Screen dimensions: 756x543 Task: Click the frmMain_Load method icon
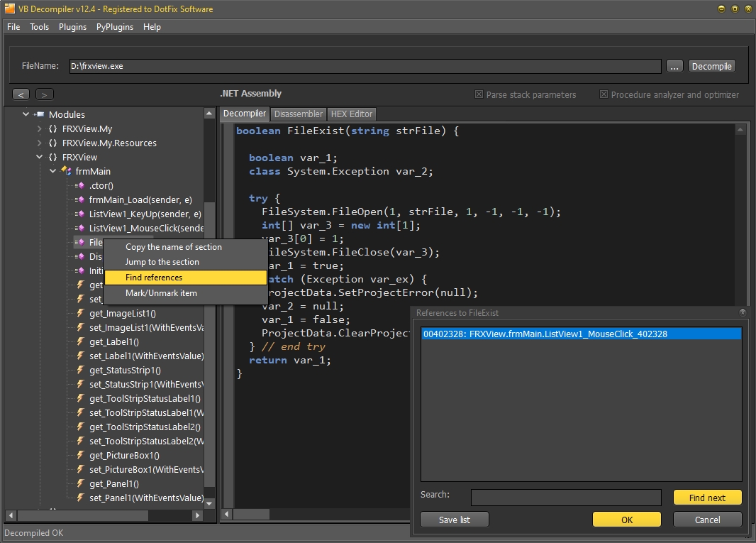[80, 200]
